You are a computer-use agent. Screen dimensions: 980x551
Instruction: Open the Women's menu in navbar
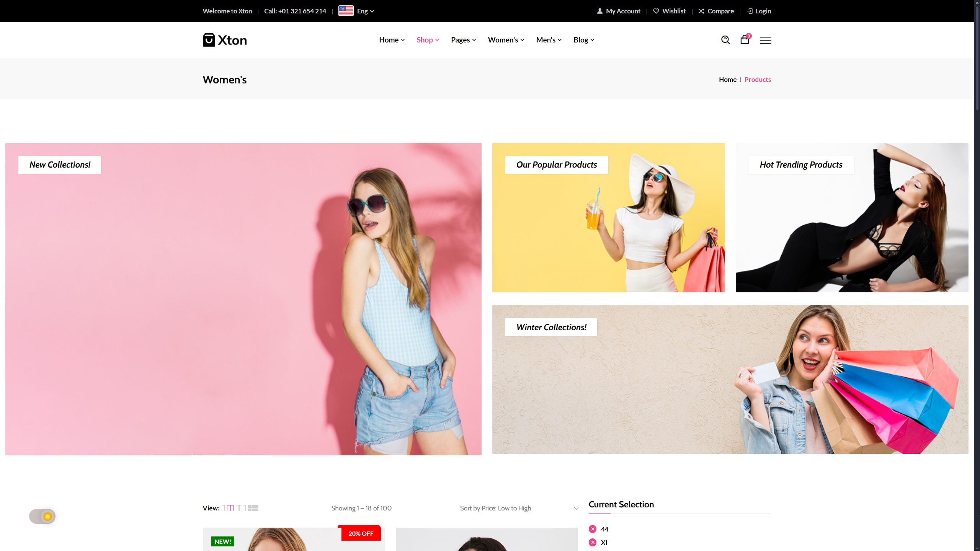506,40
